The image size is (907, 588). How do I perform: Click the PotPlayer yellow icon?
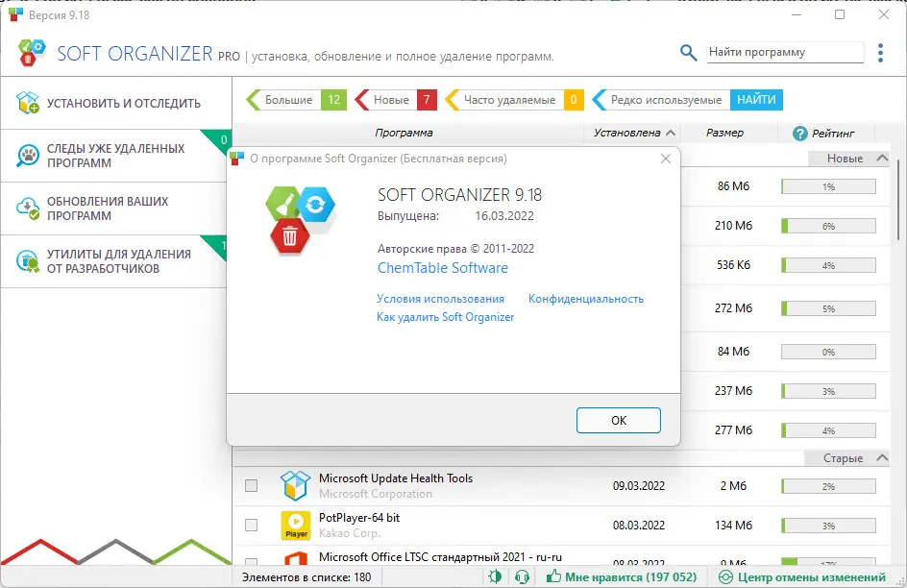coord(296,525)
